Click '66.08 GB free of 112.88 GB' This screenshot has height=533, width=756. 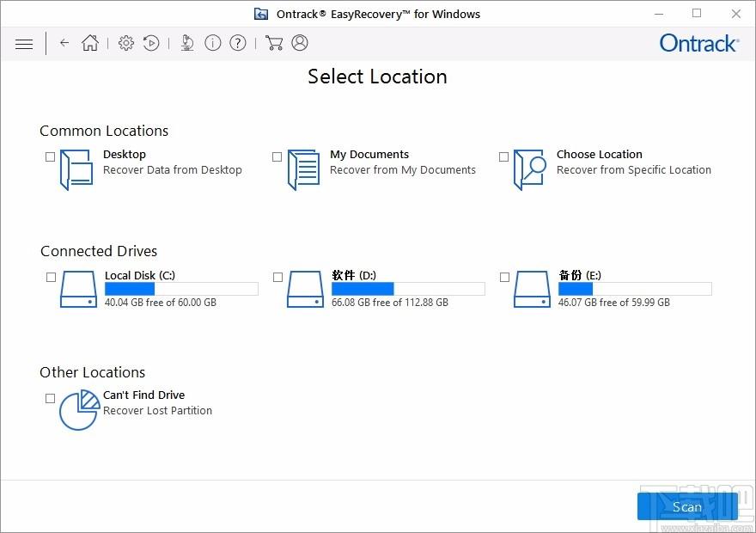point(390,303)
